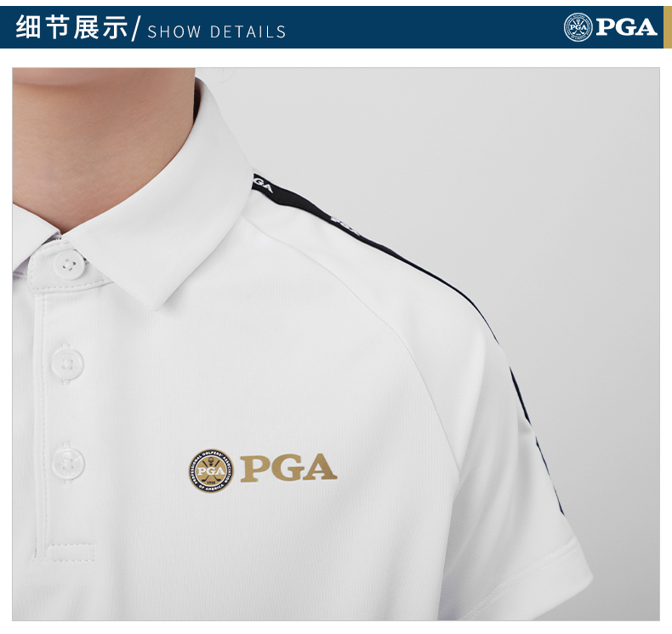Click the gold PGA seal on shirt chest
The width and height of the screenshot is (672, 634).
click(211, 471)
